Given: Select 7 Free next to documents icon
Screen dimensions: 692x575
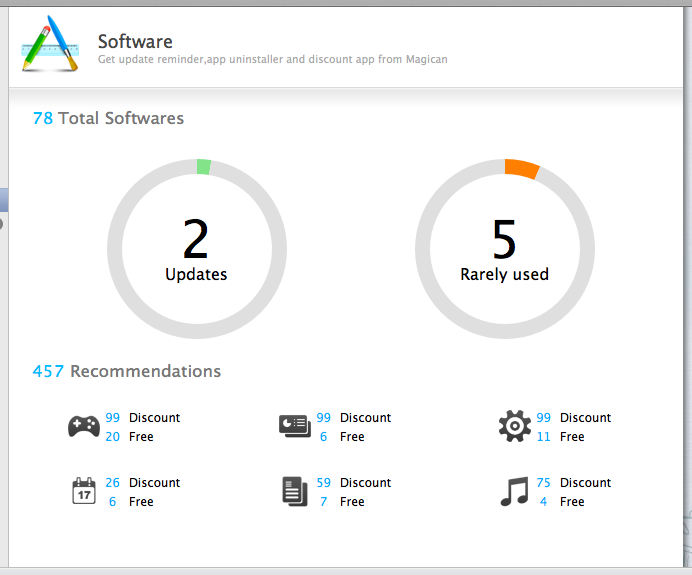Looking at the screenshot, I should click(x=342, y=501).
